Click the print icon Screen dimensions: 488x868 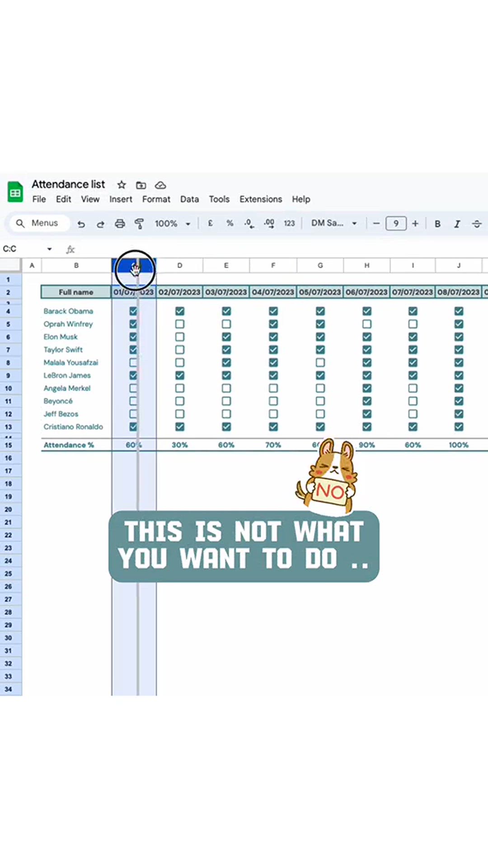[120, 223]
